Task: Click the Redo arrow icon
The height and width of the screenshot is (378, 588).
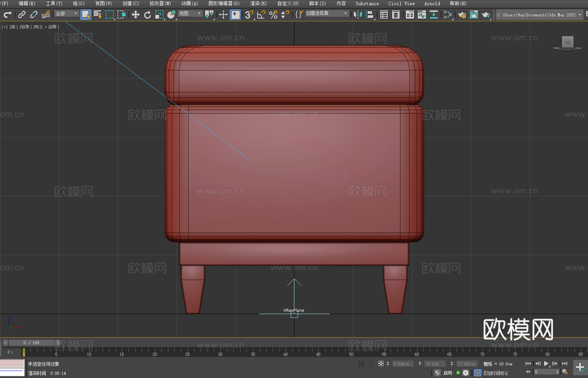Action: click(7, 14)
